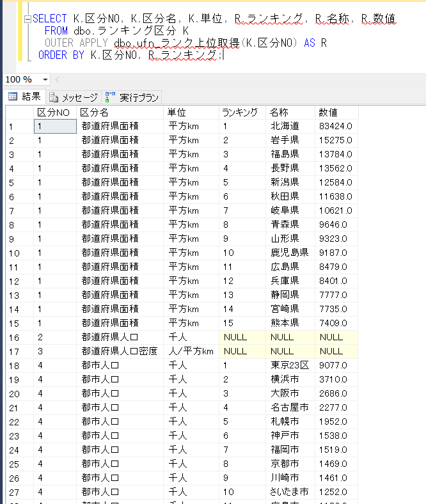Select the 区分名 column header
426x504 pixels.
[x=120, y=112]
